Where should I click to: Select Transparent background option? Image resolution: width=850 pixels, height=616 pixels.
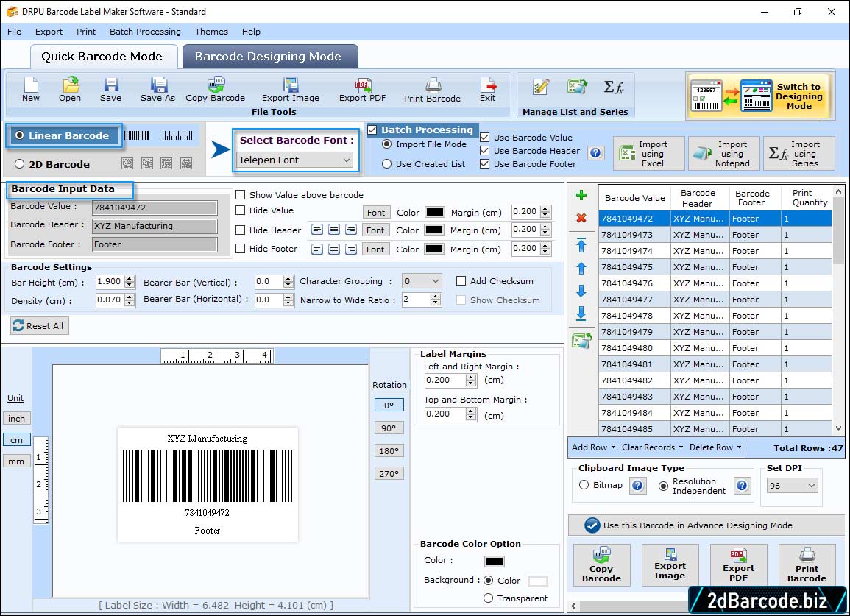tap(488, 598)
